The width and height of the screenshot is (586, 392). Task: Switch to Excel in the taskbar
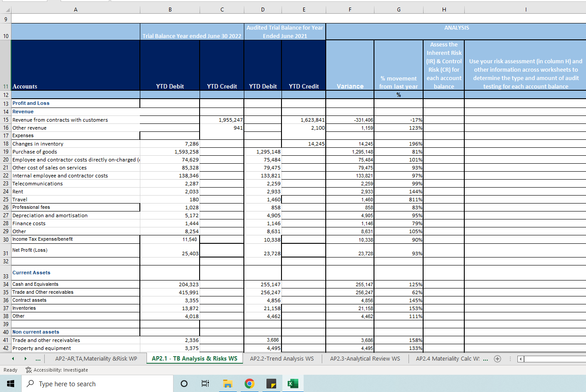point(293,384)
